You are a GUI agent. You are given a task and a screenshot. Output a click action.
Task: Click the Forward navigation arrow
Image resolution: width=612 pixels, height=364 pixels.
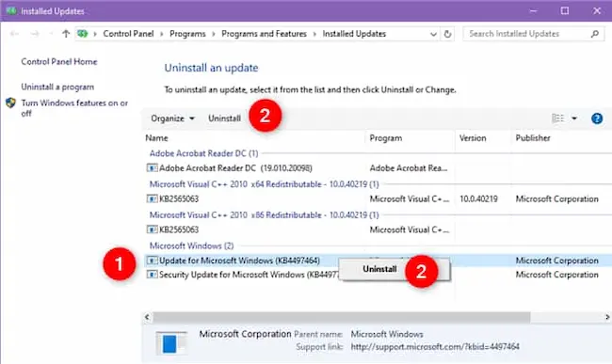35,34
